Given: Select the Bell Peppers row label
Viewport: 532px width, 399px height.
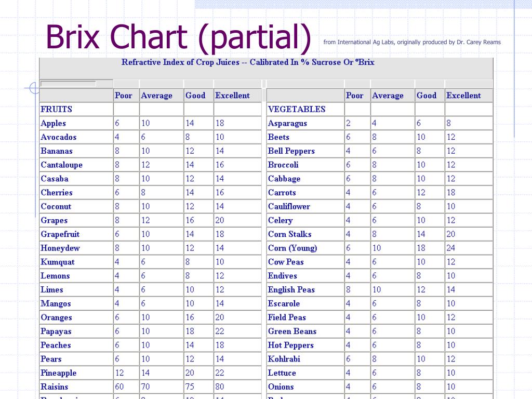Looking at the screenshot, I should (x=291, y=151).
